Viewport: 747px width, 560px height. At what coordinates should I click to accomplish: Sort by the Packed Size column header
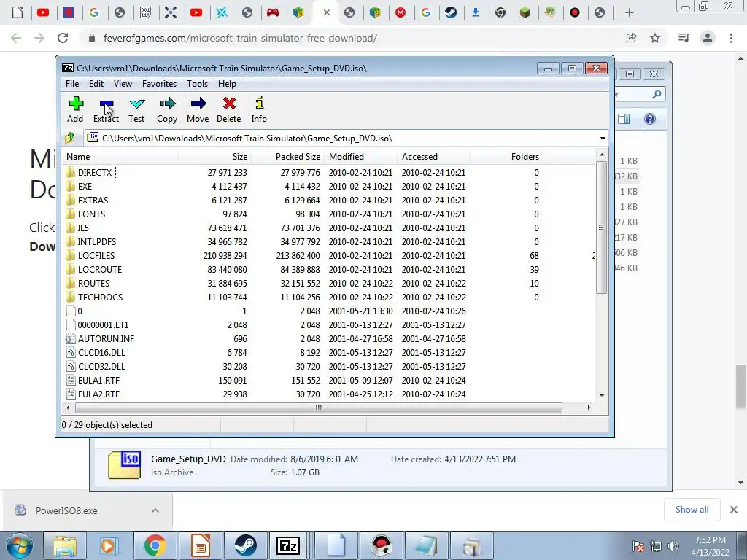tap(287, 157)
